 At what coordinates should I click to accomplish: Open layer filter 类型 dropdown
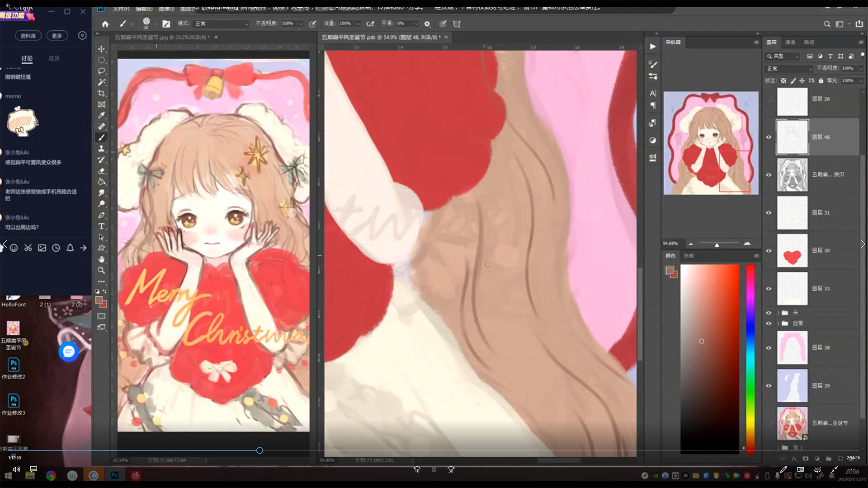tap(783, 56)
